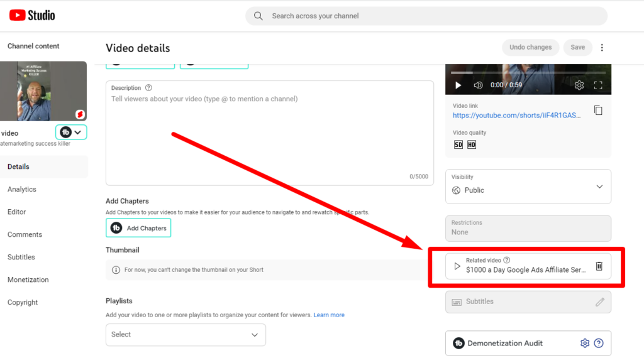Open Comments in the sidebar

point(25,234)
